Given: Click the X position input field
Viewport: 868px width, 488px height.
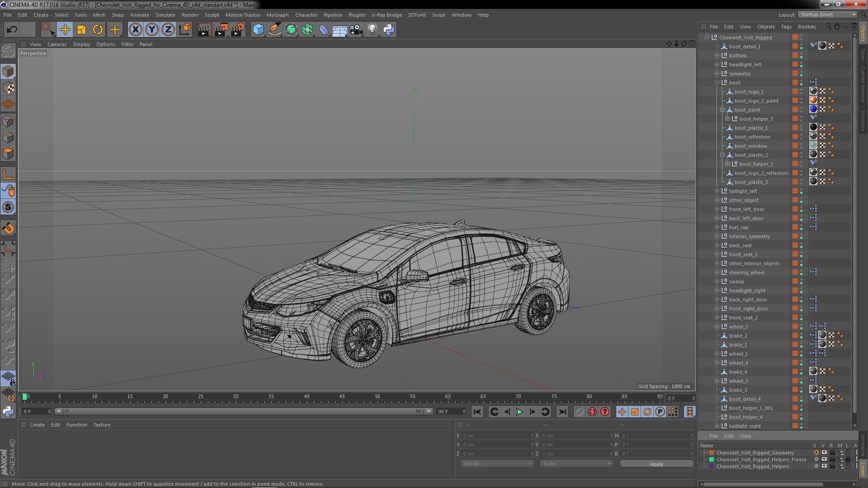Looking at the screenshot, I should tap(497, 436).
